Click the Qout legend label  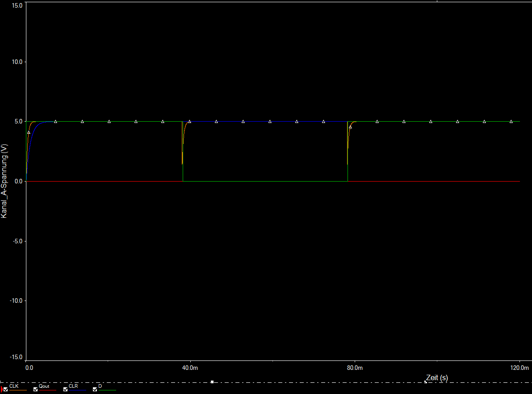point(44,386)
